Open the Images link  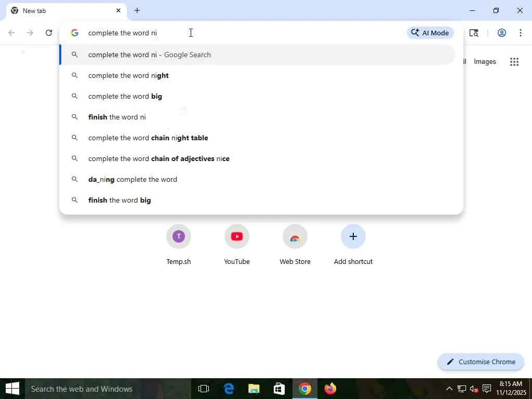tap(485, 62)
